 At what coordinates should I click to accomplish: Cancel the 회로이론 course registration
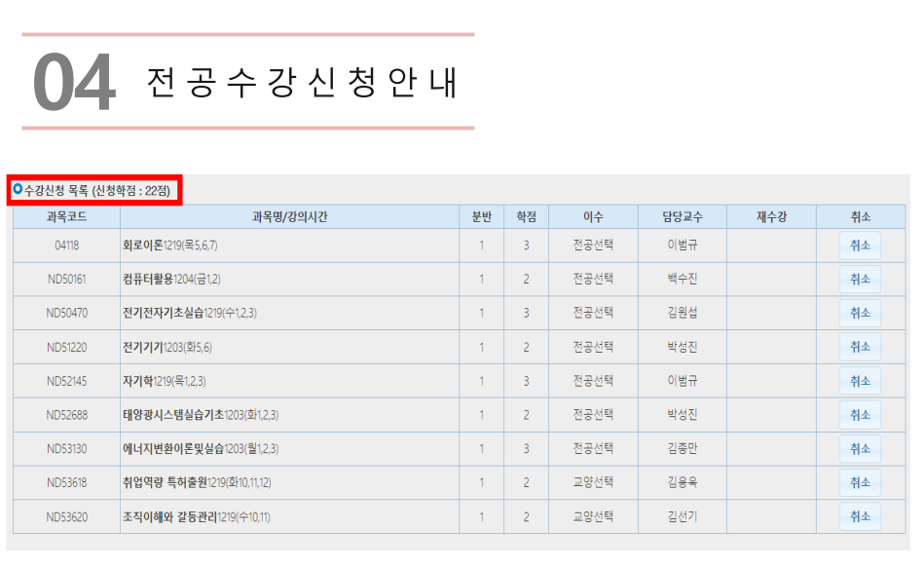[x=860, y=246]
